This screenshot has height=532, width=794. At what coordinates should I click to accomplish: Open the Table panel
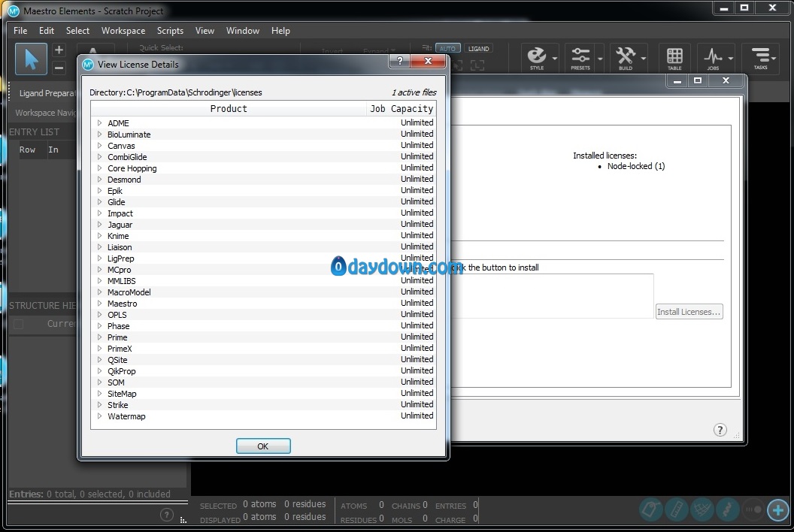tap(674, 58)
